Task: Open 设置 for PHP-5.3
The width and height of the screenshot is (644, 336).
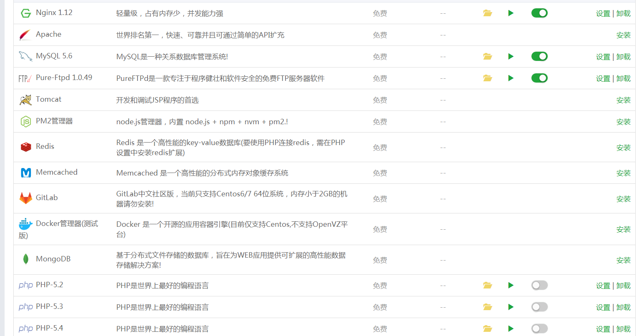Action: click(x=603, y=308)
